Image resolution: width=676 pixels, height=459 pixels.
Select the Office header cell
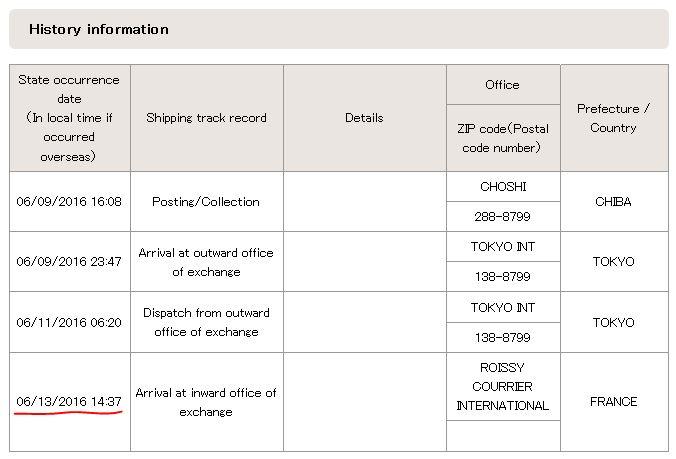[503, 84]
